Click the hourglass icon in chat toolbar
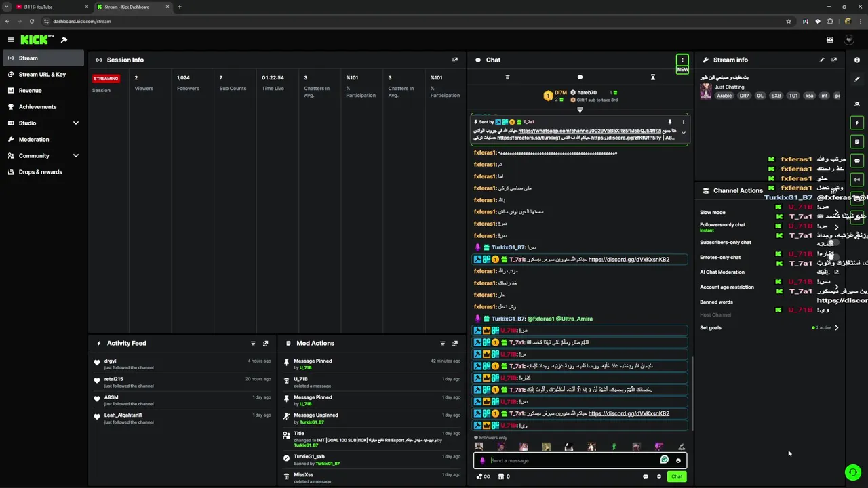868x488 pixels. click(x=653, y=77)
